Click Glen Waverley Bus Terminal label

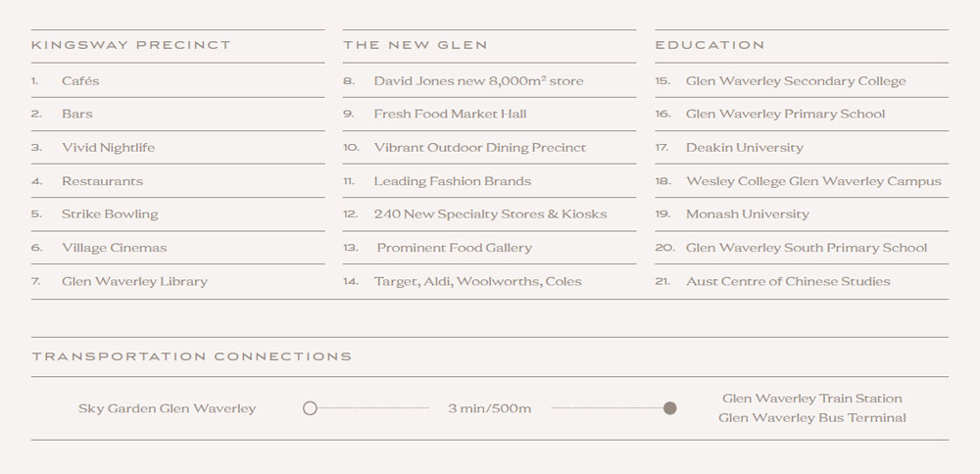coord(811,418)
